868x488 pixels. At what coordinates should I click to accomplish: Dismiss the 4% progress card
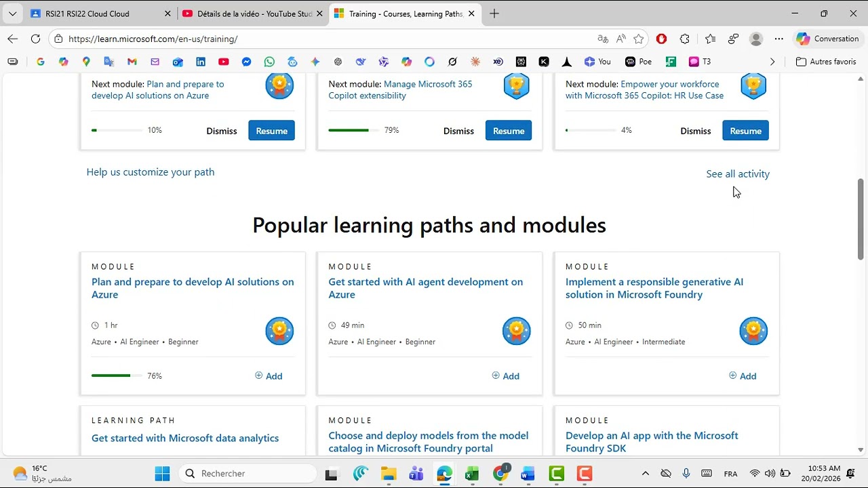pyautogui.click(x=696, y=131)
